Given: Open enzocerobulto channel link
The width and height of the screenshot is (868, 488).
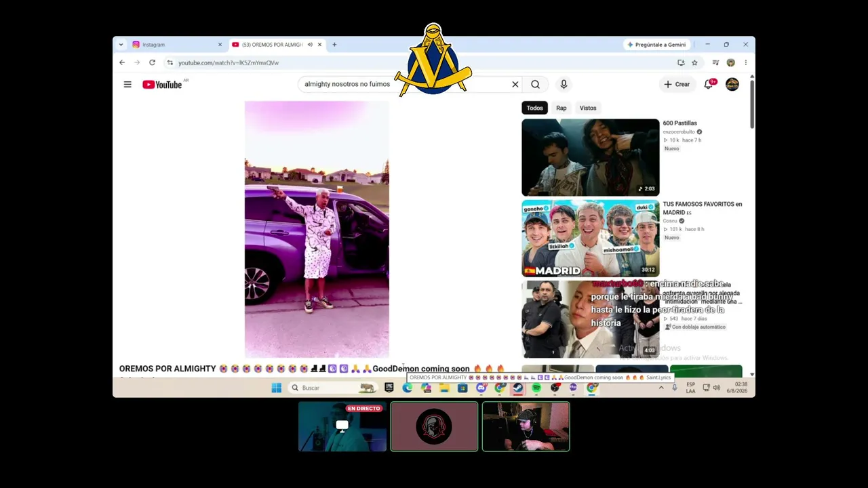Looking at the screenshot, I should [x=679, y=131].
